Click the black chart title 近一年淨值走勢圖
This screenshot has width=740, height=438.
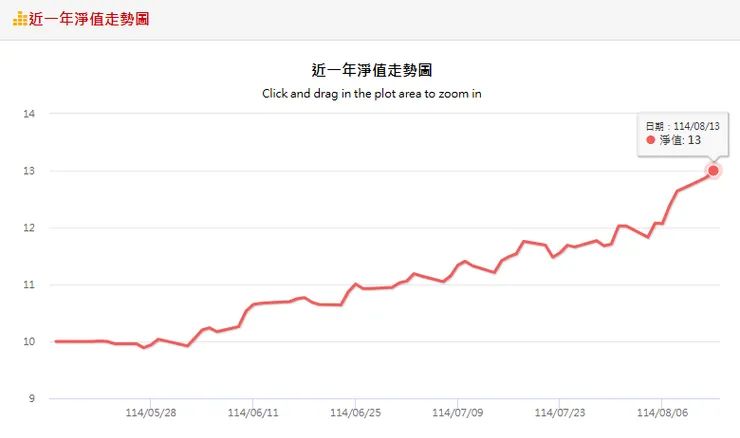click(x=372, y=70)
